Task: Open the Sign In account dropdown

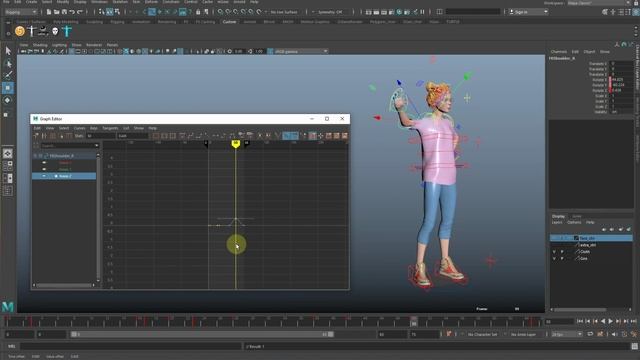Action: (x=528, y=12)
